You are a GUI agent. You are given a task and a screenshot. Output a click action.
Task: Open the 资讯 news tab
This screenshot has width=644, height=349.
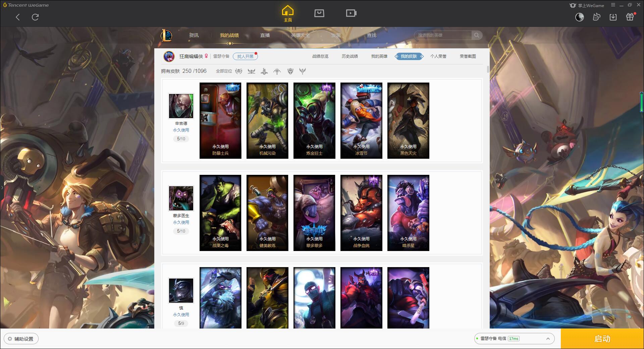pos(194,35)
